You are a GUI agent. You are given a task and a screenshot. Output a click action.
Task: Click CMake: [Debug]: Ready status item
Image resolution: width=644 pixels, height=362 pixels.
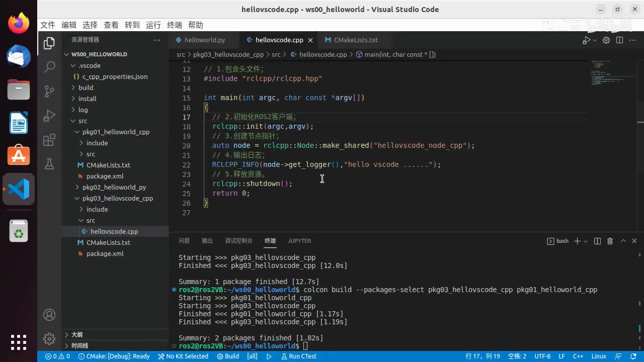click(114, 356)
